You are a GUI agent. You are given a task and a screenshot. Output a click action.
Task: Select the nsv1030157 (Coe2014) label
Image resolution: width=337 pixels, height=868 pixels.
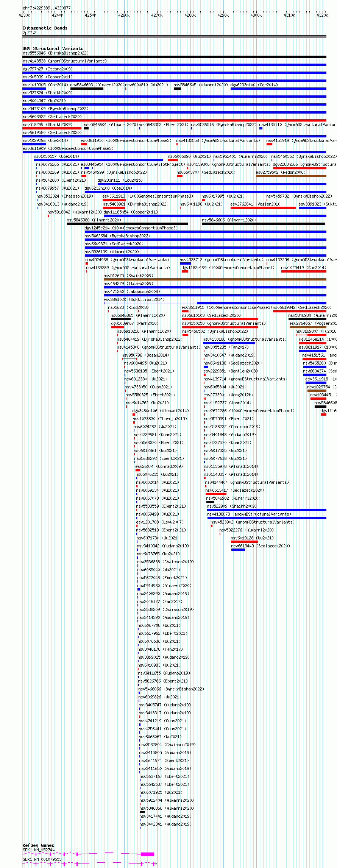56,157
